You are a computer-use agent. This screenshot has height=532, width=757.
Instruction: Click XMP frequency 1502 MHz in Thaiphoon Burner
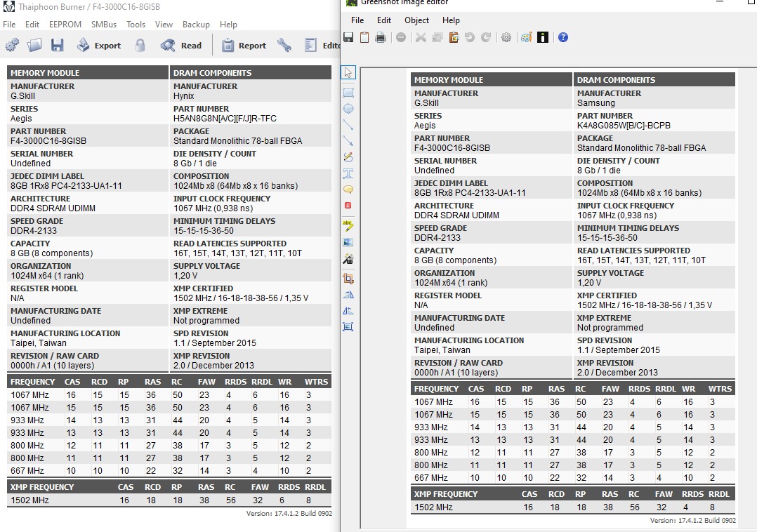[x=30, y=500]
